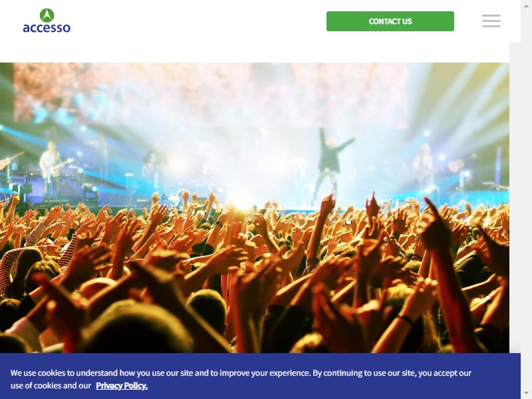Image resolution: width=532 pixels, height=399 pixels.
Task: Click the CONTACT US green button
Action: coord(390,21)
